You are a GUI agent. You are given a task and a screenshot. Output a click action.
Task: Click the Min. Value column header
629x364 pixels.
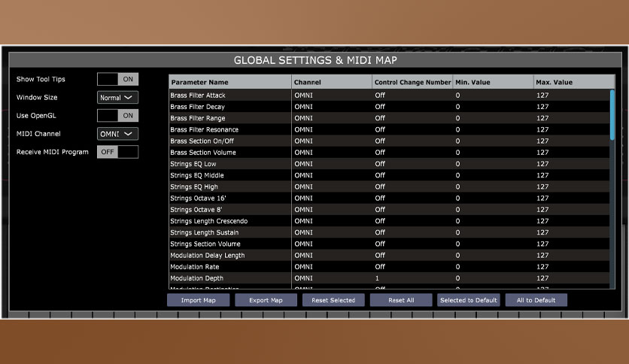point(493,82)
